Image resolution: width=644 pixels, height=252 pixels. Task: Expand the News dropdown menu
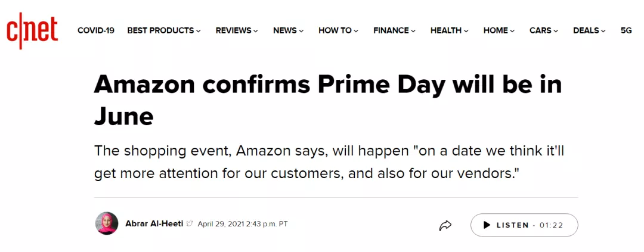coord(289,31)
